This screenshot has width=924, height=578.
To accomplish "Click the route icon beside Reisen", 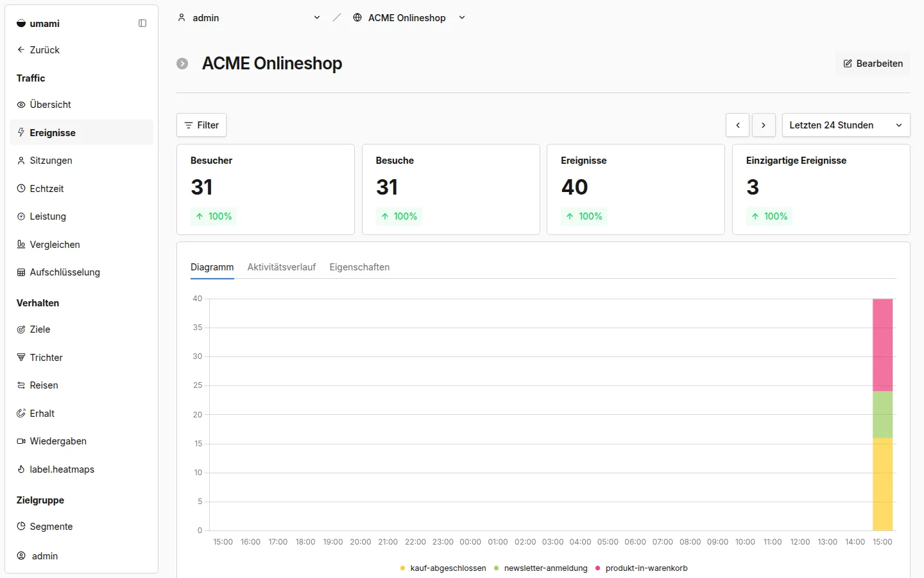I will [x=21, y=385].
